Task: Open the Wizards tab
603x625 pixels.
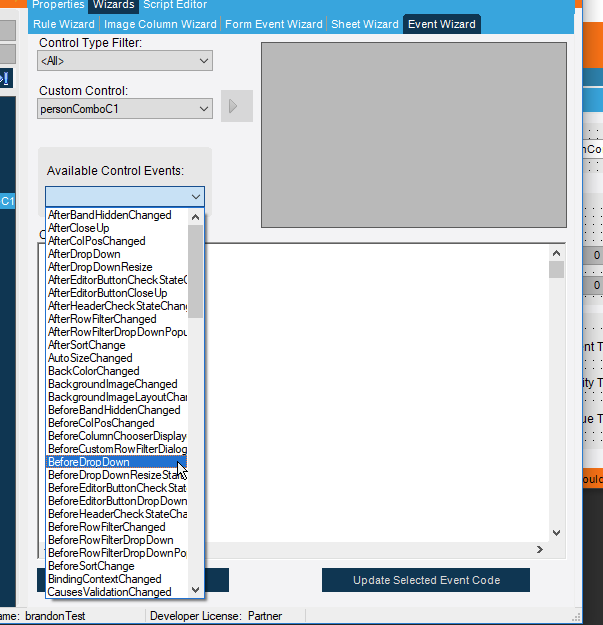Action: 114,5
